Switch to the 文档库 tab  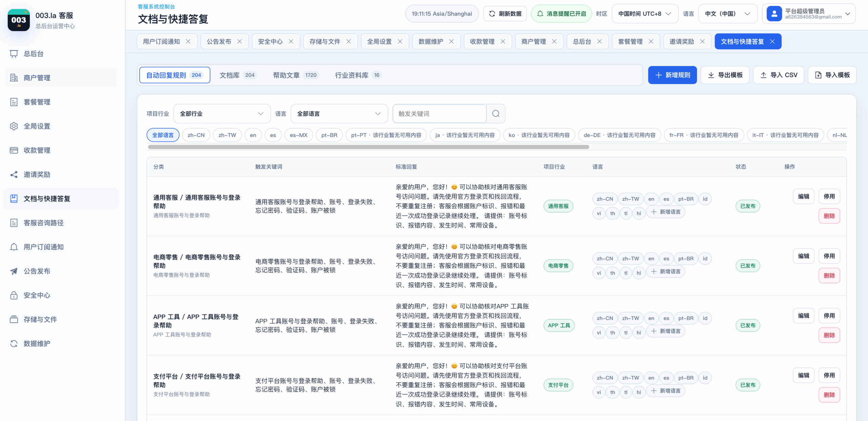[x=238, y=75]
